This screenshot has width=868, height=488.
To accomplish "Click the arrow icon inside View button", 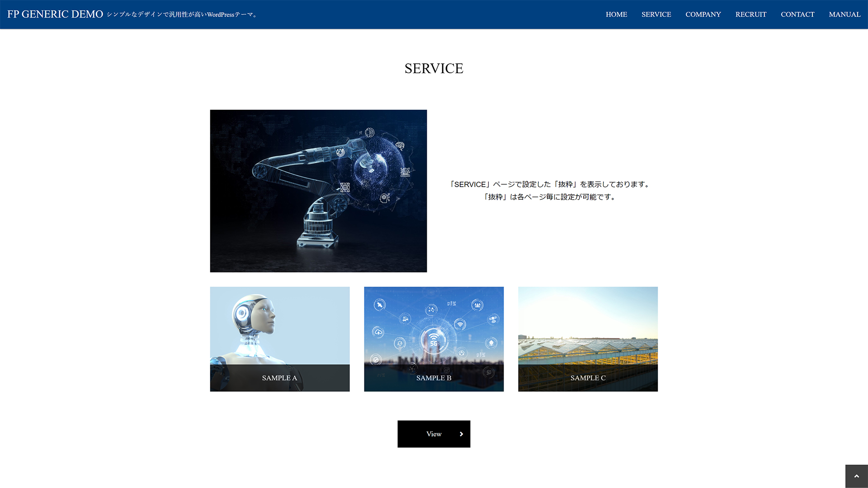I will 462,434.
